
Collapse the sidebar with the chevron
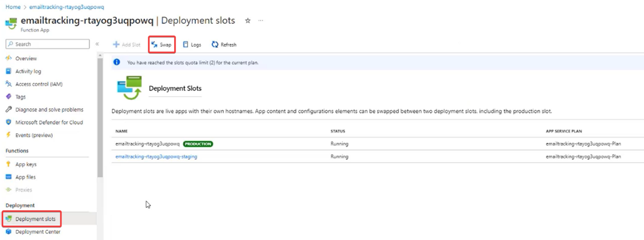point(97,44)
